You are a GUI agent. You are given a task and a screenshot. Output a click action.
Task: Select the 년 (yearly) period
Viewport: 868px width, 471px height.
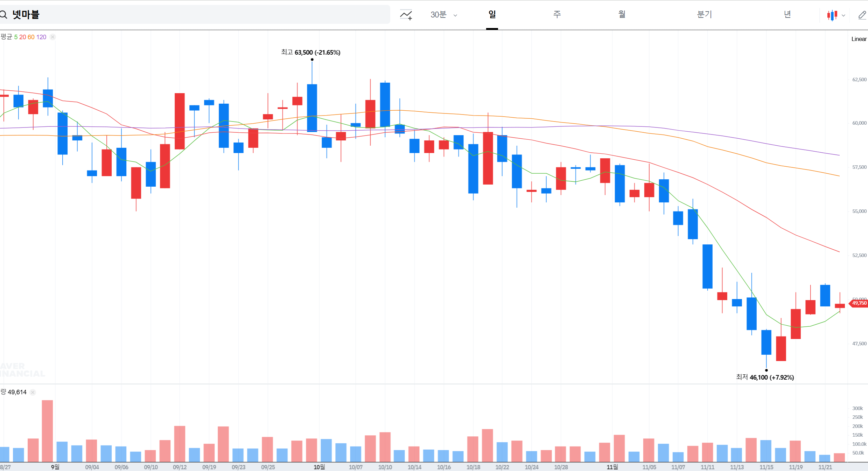click(787, 14)
